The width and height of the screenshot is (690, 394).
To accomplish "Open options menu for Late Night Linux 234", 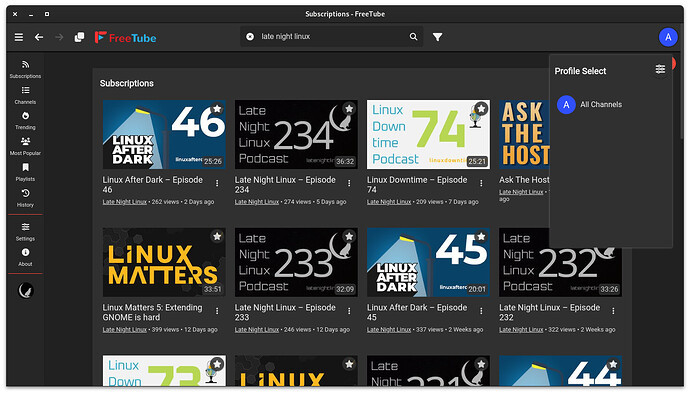I will [349, 183].
